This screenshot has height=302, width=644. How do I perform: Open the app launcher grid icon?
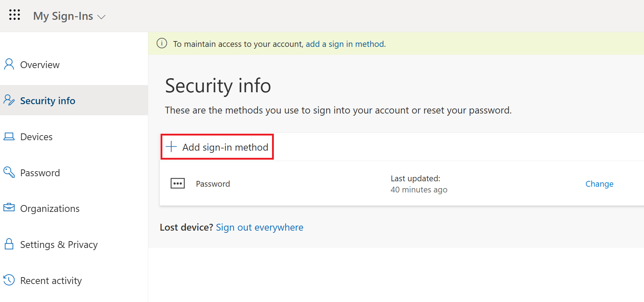[x=14, y=15]
